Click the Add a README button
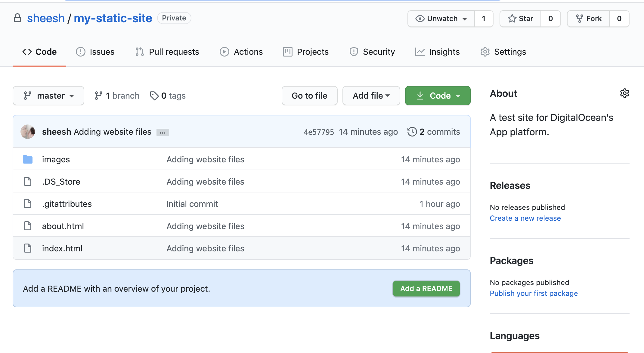The width and height of the screenshot is (644, 353). pos(426,289)
